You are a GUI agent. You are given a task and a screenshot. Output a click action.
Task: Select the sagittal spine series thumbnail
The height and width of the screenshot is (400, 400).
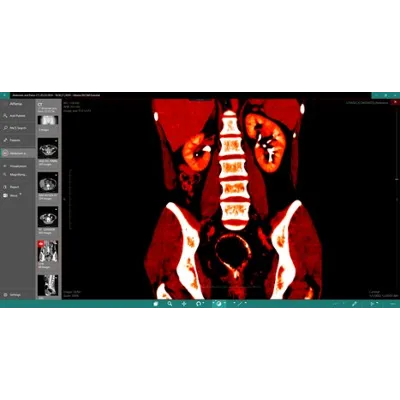click(x=48, y=285)
